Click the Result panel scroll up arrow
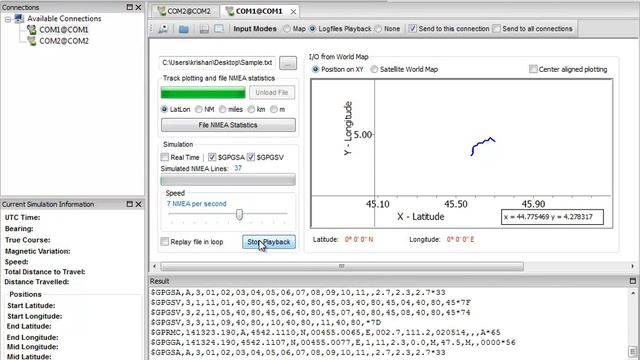The image size is (640, 360). pos(633,293)
